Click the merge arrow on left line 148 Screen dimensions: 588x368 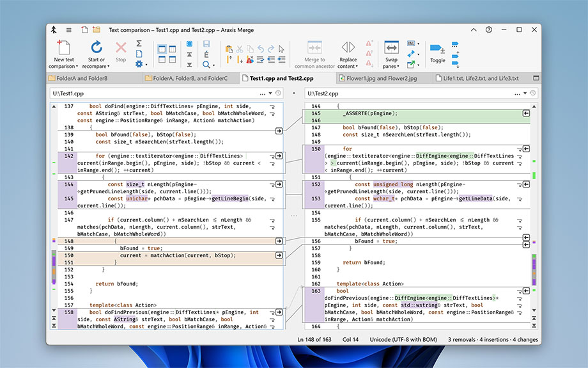click(x=279, y=241)
